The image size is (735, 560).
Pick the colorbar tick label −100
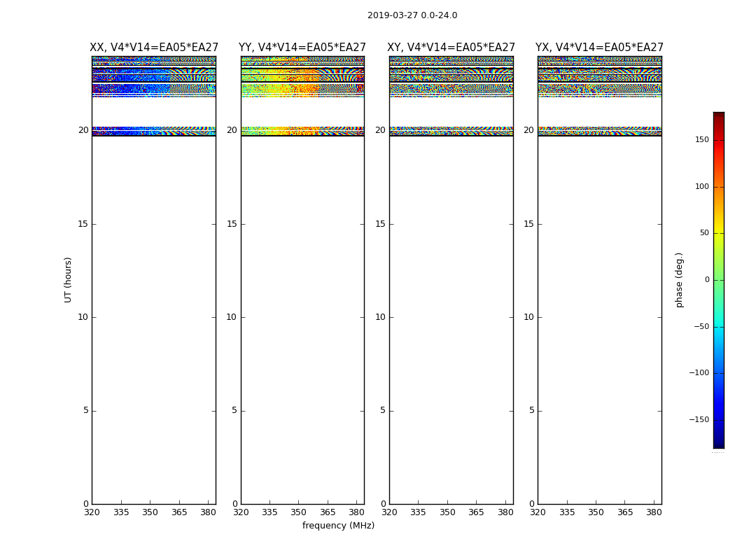click(x=698, y=373)
